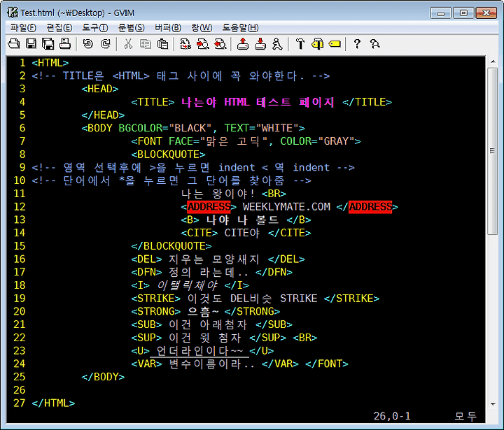
Task: Click the <BLOCKQUOTE> tag on line 8
Action: click(169, 155)
